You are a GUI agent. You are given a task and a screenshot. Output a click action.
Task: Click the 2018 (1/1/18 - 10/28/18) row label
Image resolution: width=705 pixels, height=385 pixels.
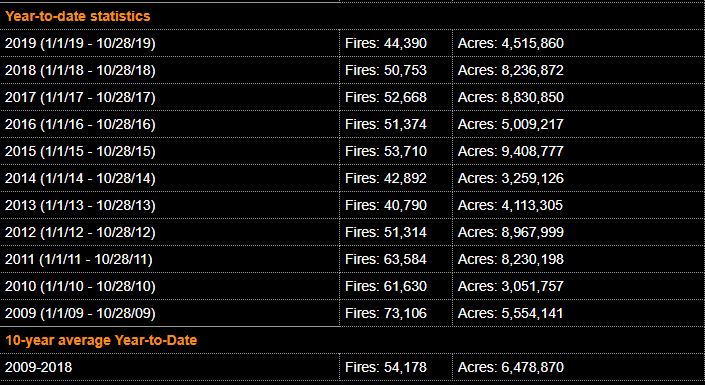pos(80,70)
